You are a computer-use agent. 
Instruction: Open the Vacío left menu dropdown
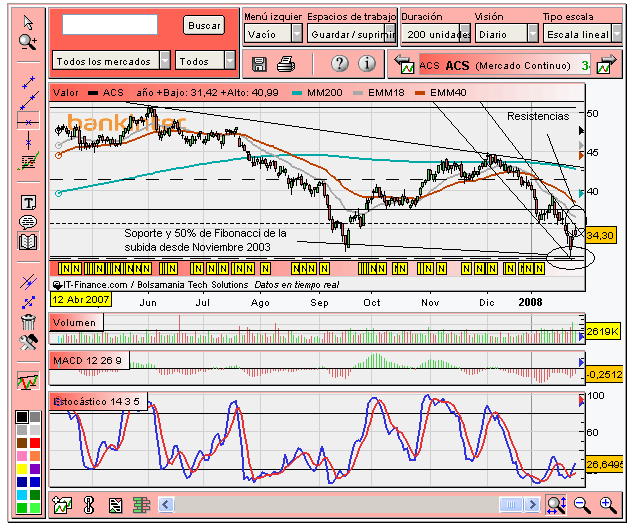pos(273,34)
